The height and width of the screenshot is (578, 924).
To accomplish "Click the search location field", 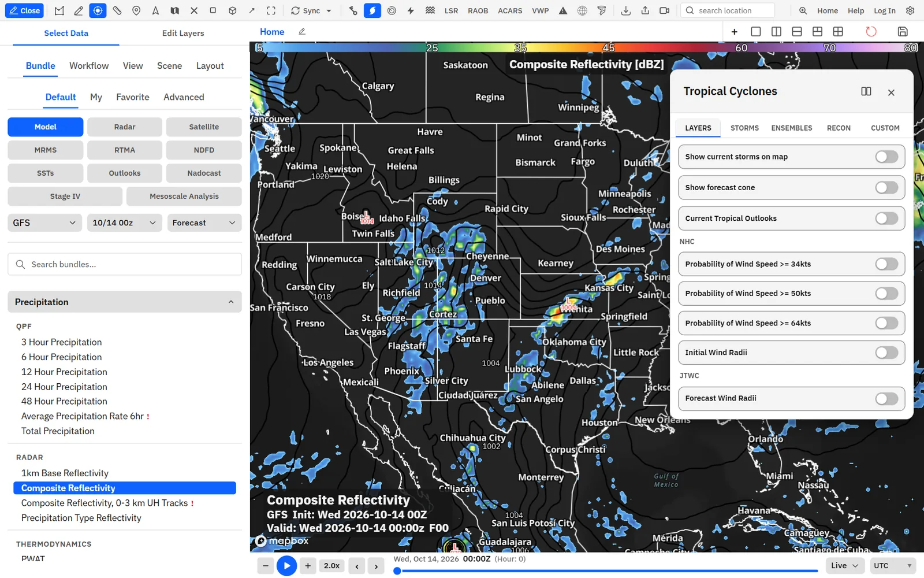I will pos(728,10).
